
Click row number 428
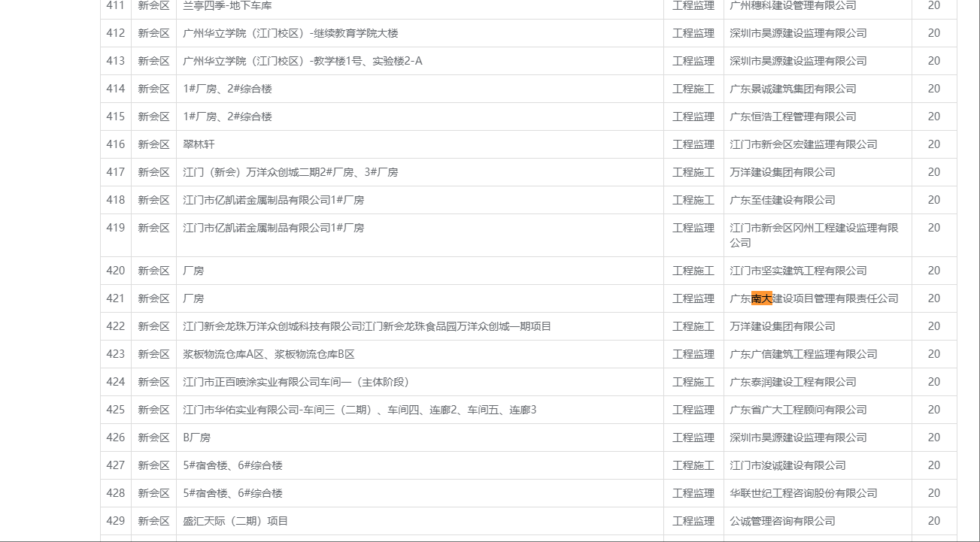click(x=115, y=493)
